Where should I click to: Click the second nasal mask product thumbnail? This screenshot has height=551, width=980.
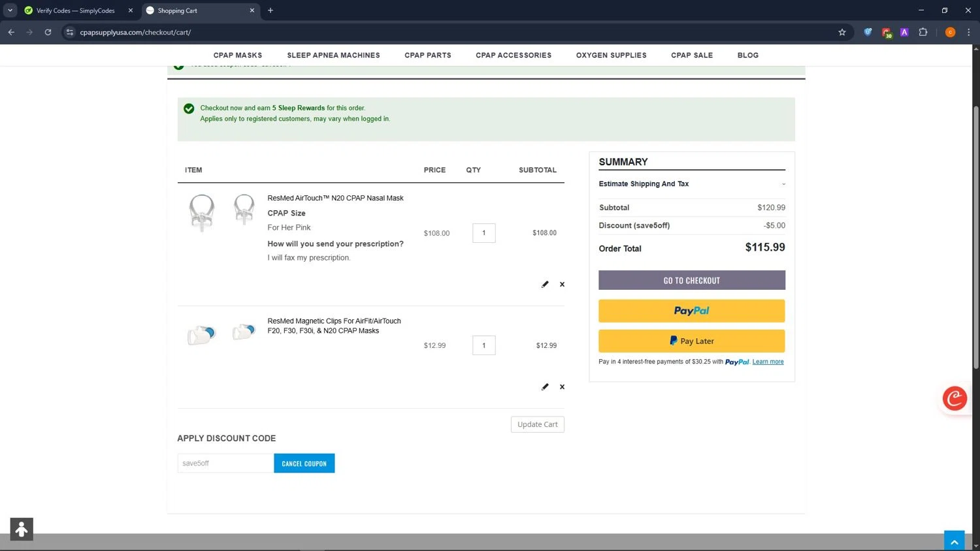coord(244,209)
